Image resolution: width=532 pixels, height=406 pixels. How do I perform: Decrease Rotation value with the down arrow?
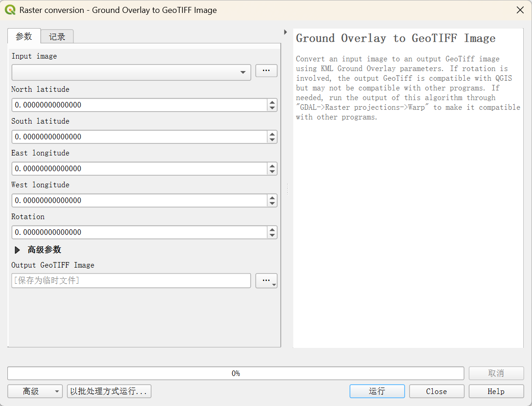click(272, 236)
